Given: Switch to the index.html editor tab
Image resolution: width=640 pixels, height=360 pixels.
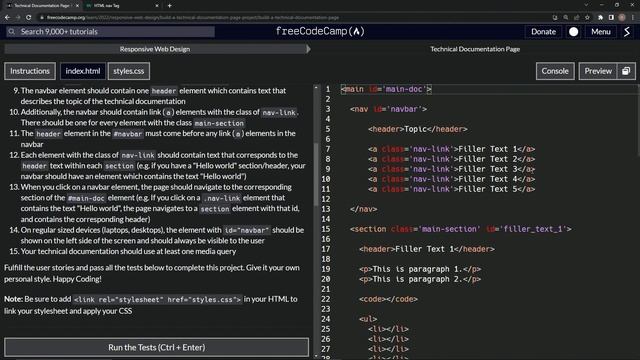Looking at the screenshot, I should pos(83,71).
